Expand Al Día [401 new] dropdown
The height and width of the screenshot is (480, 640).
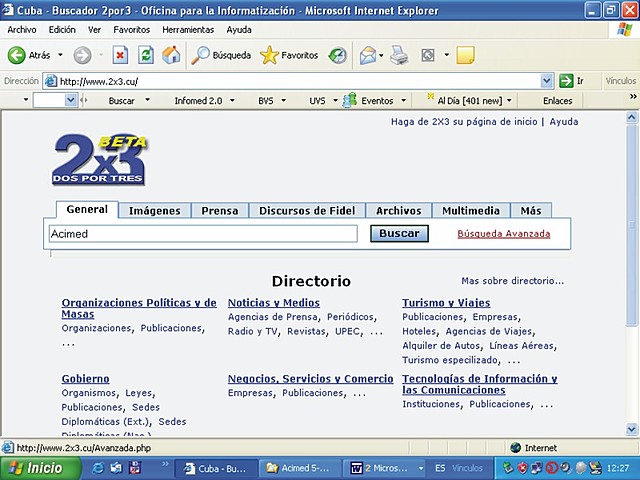coord(509,100)
